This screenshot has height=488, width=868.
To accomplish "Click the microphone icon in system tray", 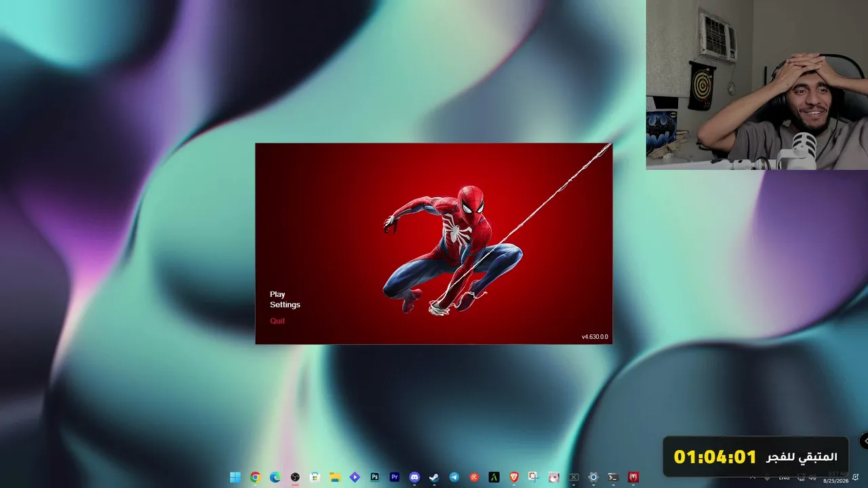I will coord(768,477).
